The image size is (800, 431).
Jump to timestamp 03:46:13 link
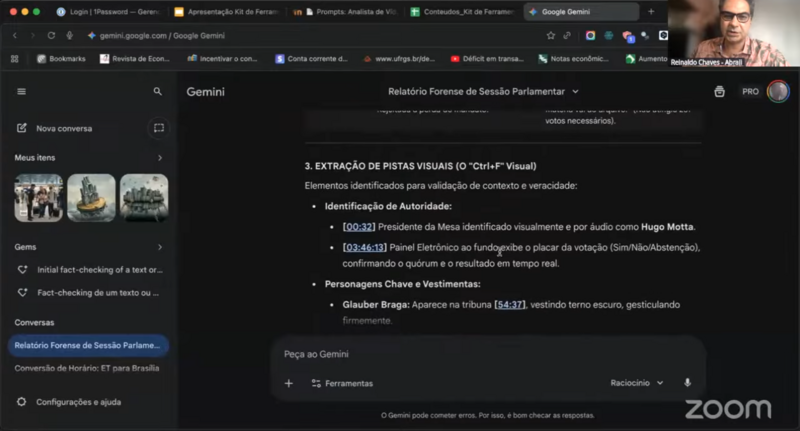365,247
